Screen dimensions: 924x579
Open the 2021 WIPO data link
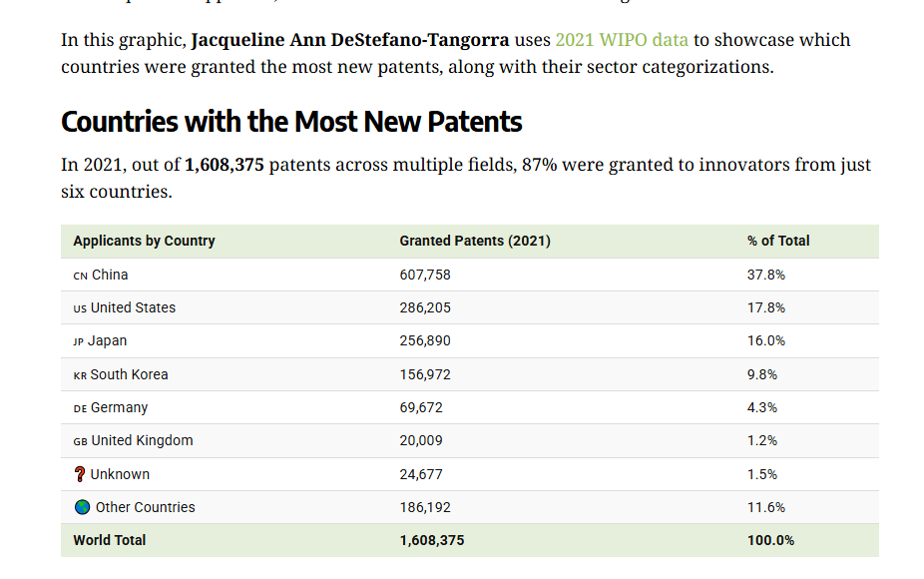tap(621, 40)
